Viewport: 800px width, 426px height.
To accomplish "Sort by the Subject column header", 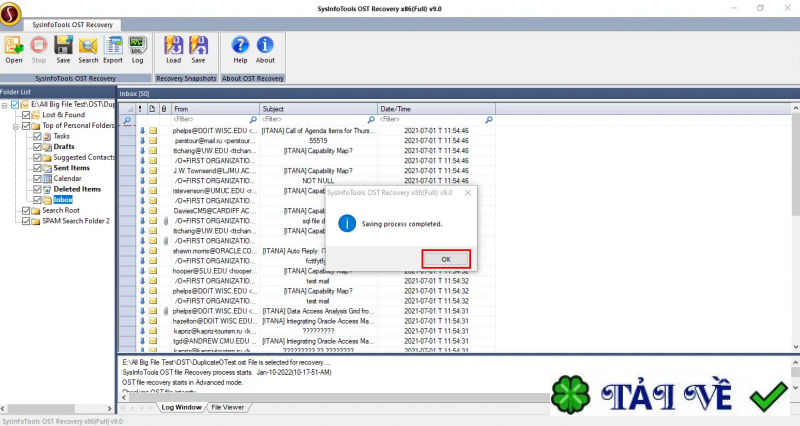I will (x=318, y=109).
